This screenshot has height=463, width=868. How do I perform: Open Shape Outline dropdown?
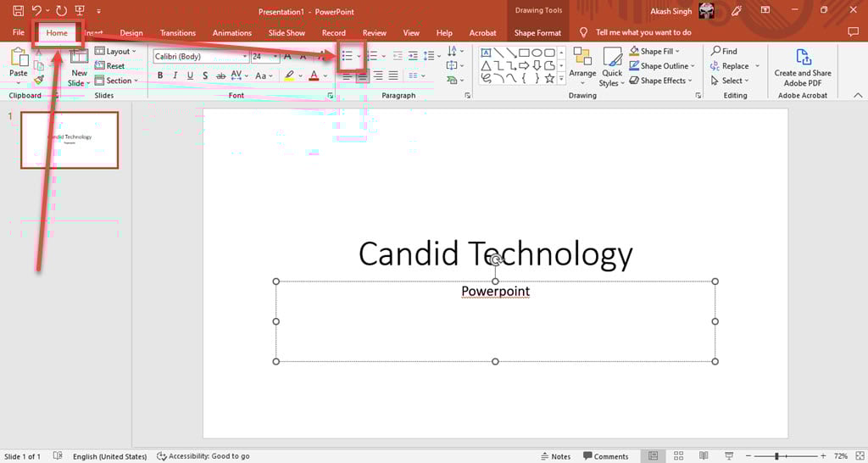coord(661,66)
